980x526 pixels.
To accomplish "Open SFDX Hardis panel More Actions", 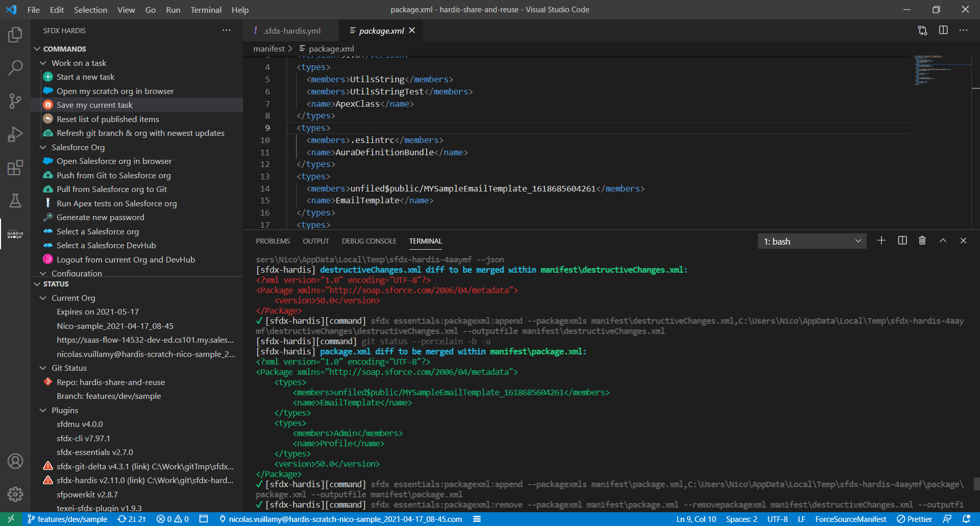I will tap(227, 31).
